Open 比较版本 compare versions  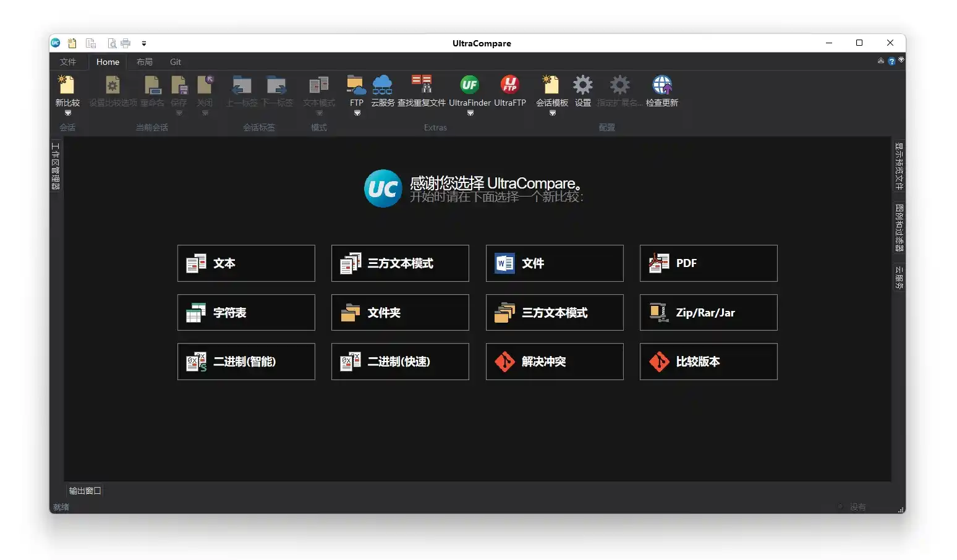708,362
